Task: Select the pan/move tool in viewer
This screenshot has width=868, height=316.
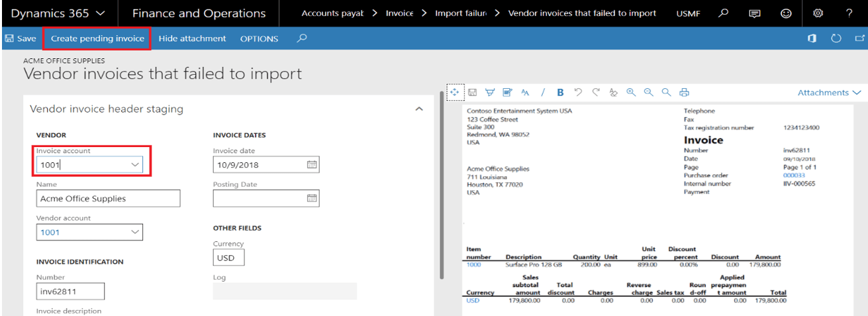Action: click(x=454, y=92)
